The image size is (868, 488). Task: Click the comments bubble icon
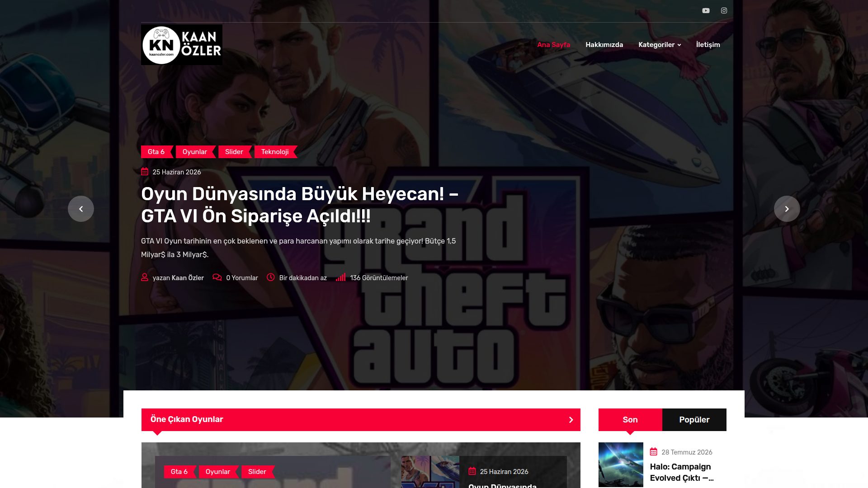click(x=217, y=277)
